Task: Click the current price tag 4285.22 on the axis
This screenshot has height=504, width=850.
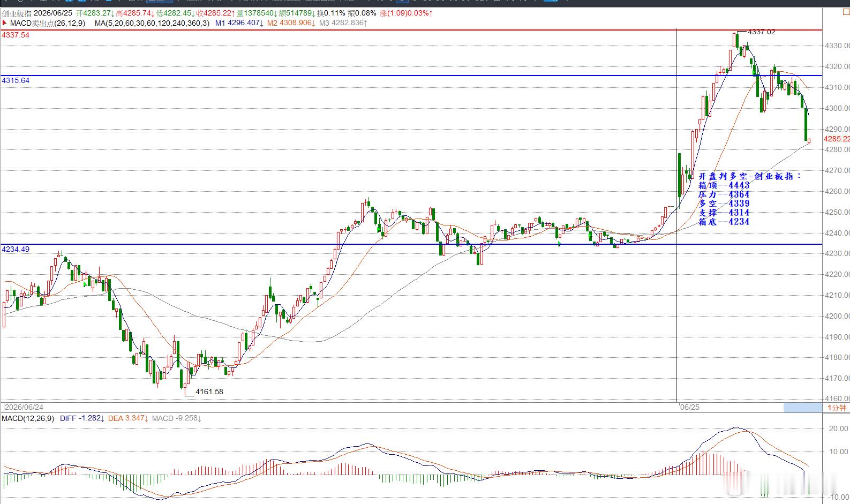Action: (x=837, y=139)
